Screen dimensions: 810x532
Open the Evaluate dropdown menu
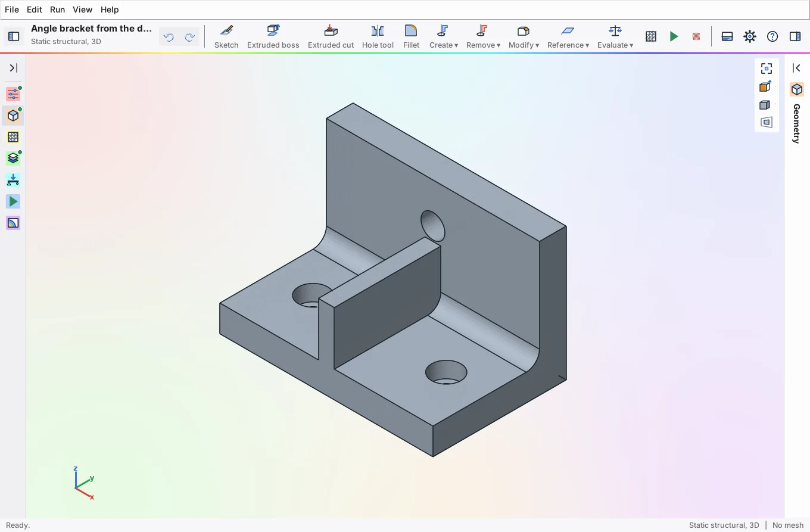615,36
